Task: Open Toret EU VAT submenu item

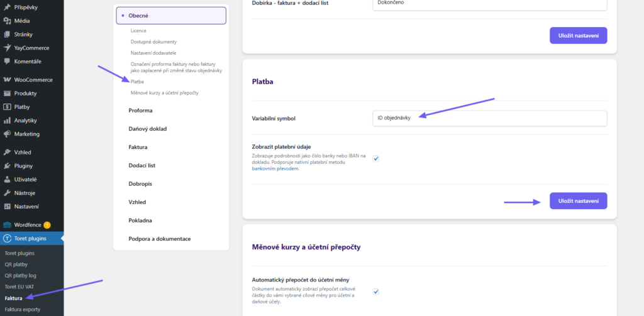Action: click(x=19, y=286)
